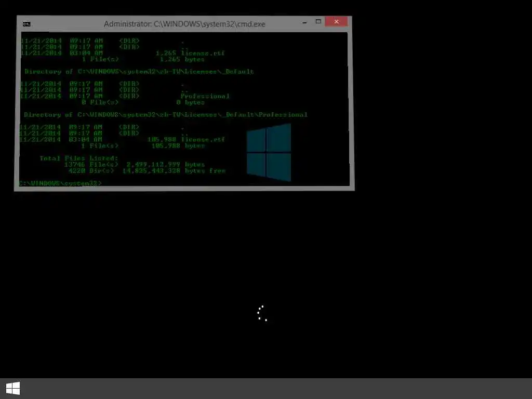The image size is (532, 399).
Task: Click the 13746 File(s) summary line
Action: [135, 165]
